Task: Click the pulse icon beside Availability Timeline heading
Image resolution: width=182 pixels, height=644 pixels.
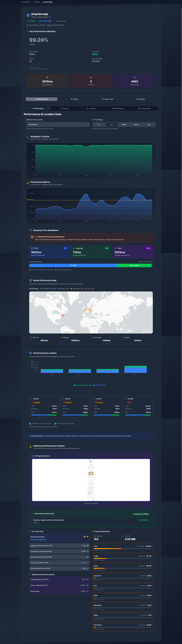Action: point(28,138)
